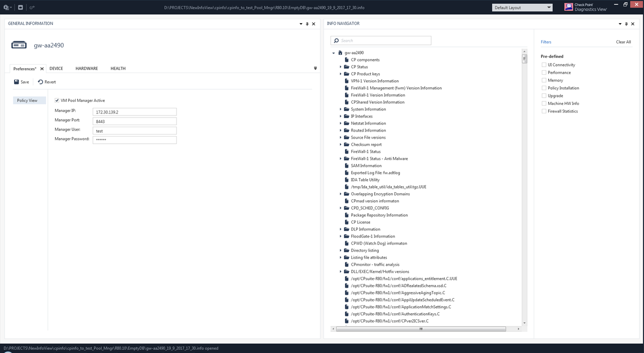This screenshot has height=353, width=644.
Task: Open the application settings gear menu
Action: pos(7,8)
